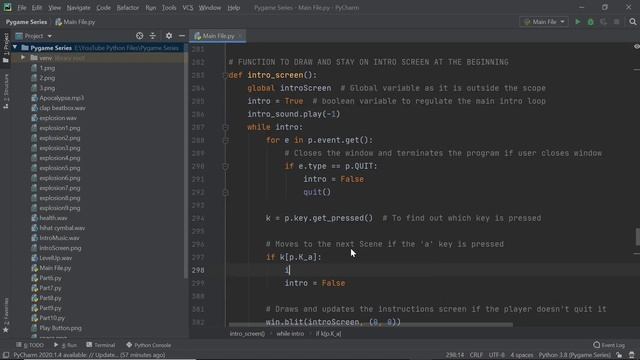Open the Refactor menu

point(128,7)
